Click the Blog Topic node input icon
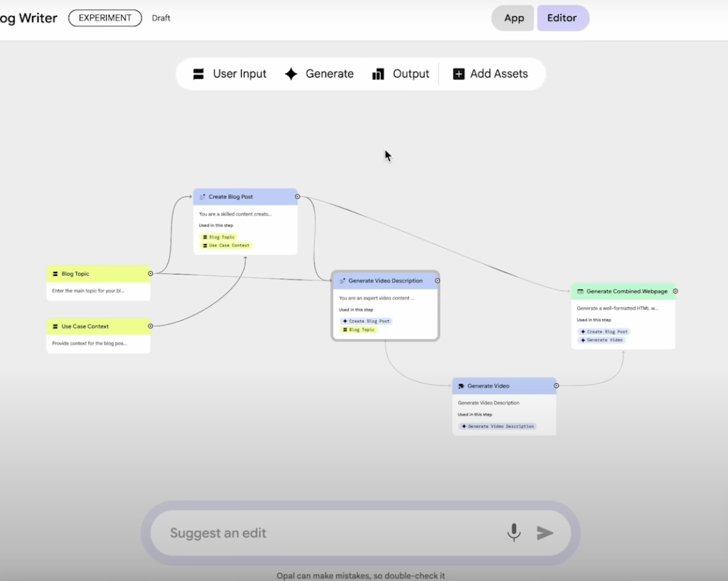The image size is (728, 581). coord(55,274)
